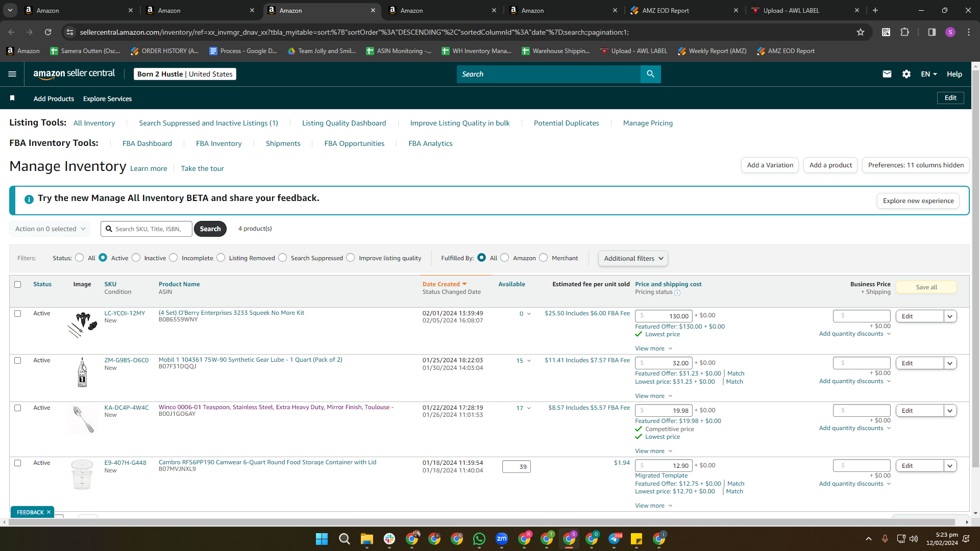Open Slack from the taskbar
980x551 pixels.
389,539
